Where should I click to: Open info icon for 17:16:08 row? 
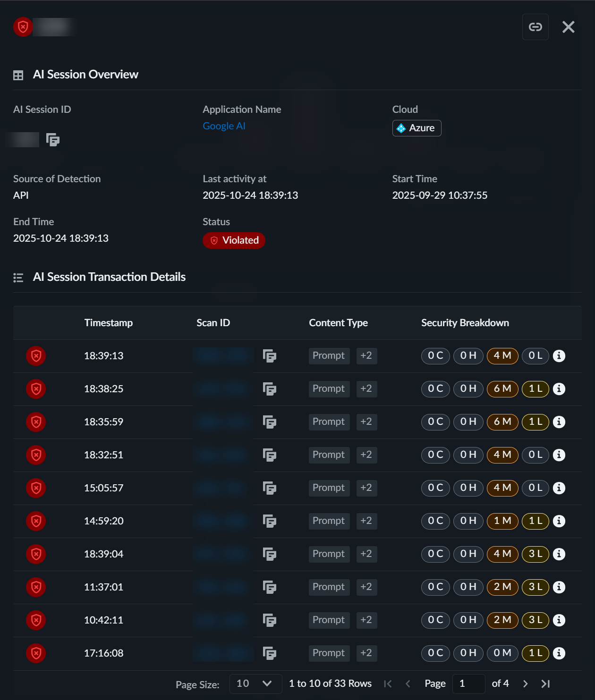pos(559,653)
